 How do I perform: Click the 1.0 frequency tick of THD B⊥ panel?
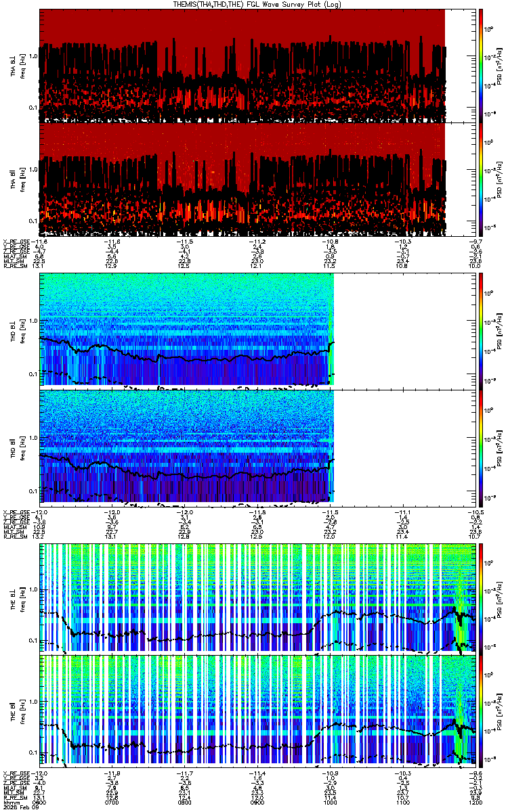point(33,321)
